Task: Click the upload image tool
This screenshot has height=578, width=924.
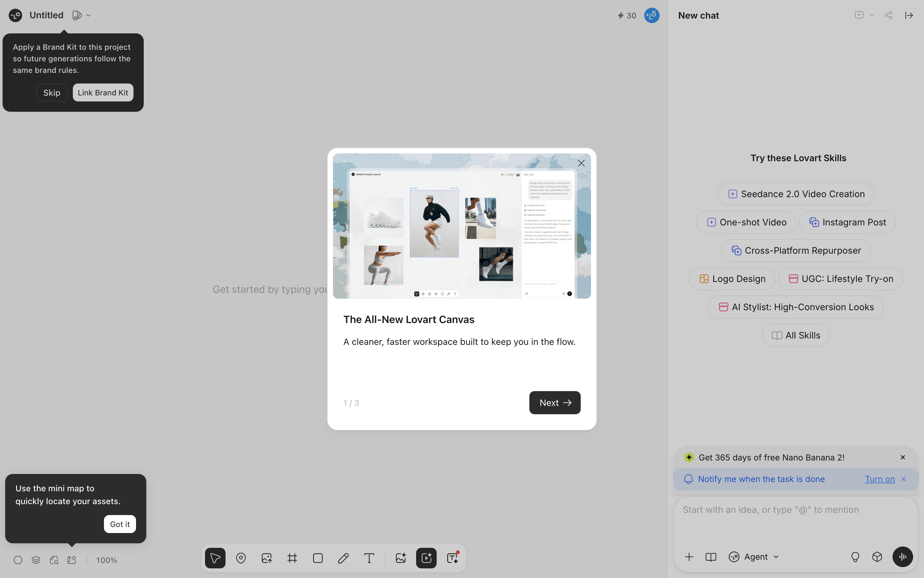Action: coord(267,558)
